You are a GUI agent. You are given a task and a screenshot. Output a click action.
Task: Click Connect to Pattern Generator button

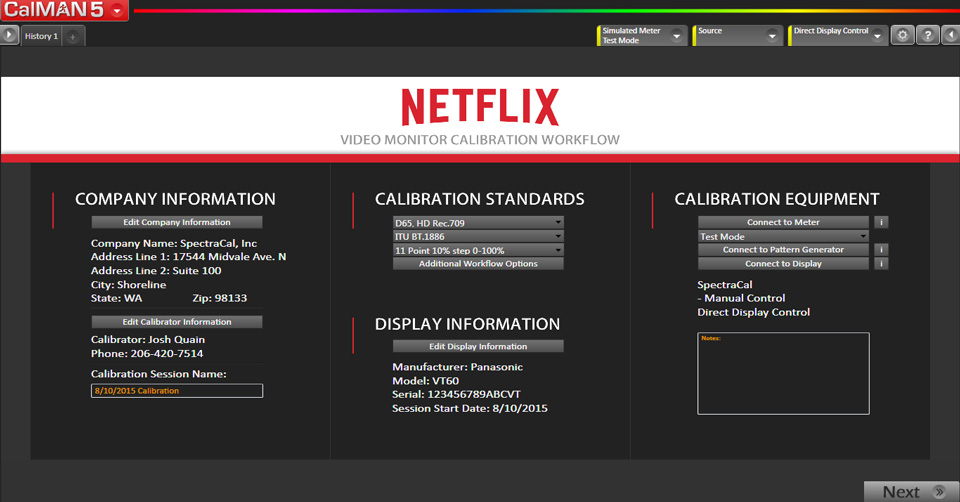coord(783,250)
